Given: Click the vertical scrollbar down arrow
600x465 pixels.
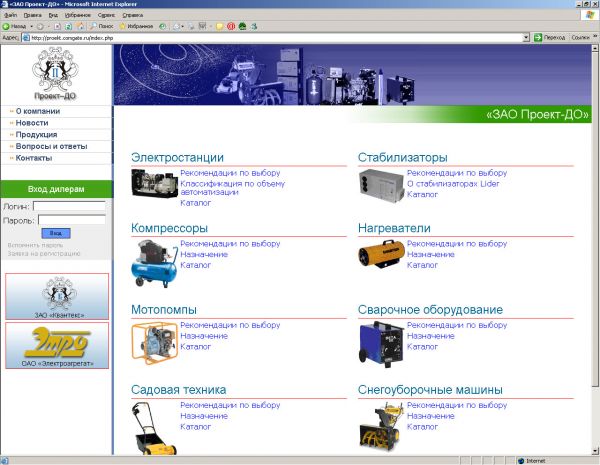Looking at the screenshot, I should click(595, 450).
